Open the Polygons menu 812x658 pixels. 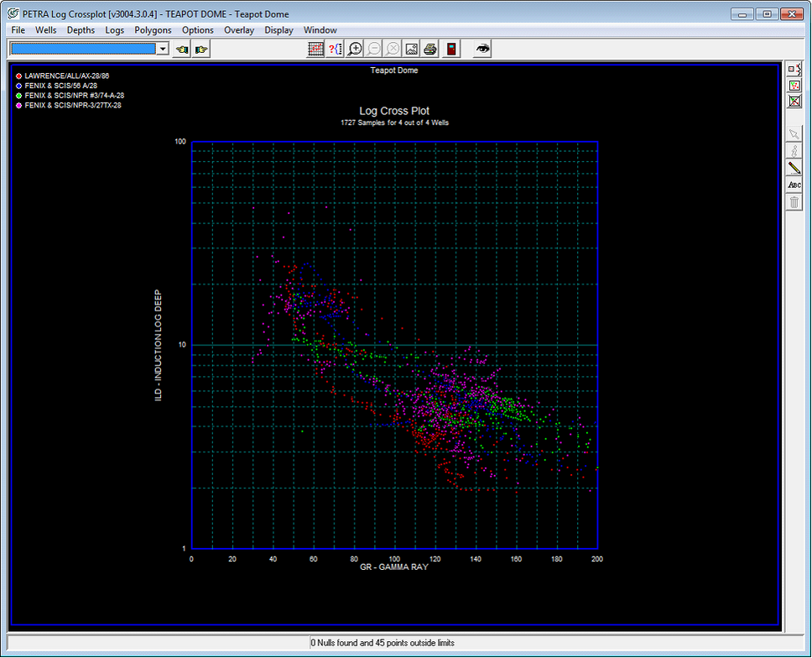(x=153, y=30)
